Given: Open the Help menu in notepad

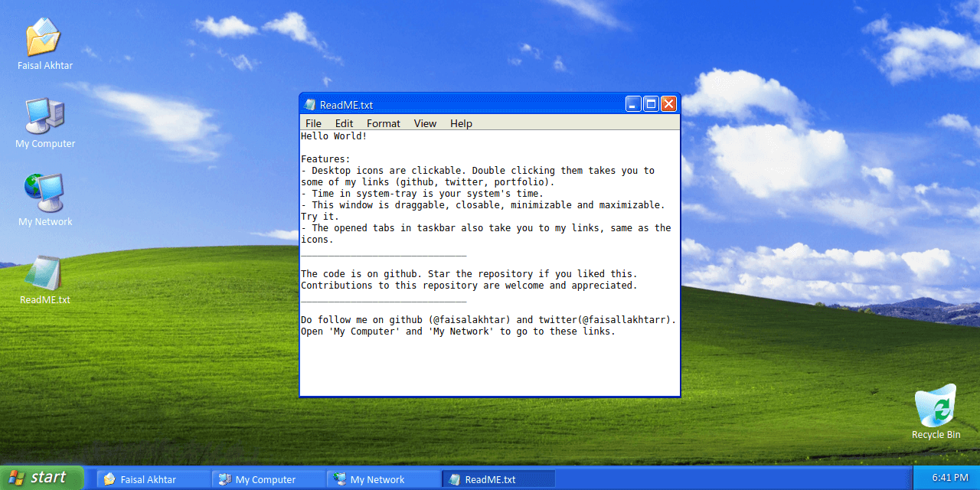Looking at the screenshot, I should (461, 123).
